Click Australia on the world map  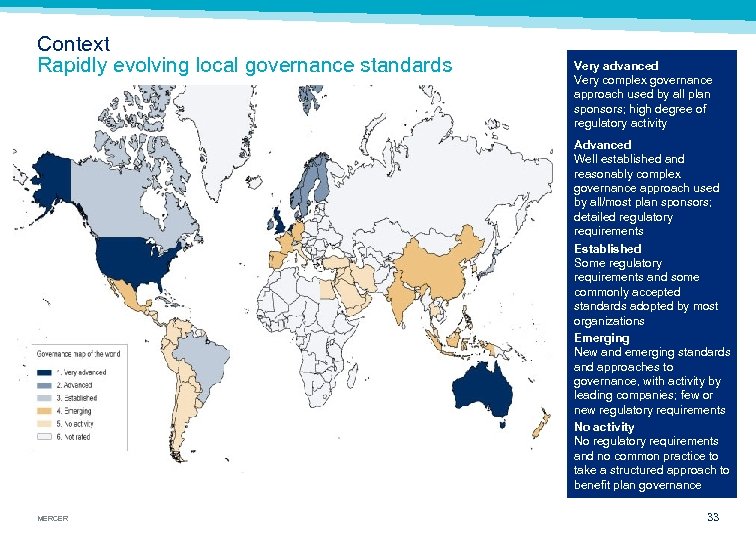482,393
